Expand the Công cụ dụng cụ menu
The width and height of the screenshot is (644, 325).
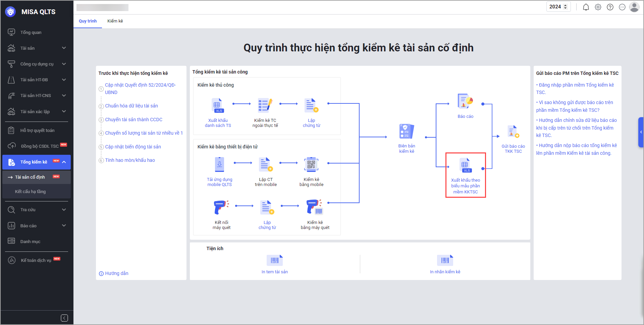point(64,64)
